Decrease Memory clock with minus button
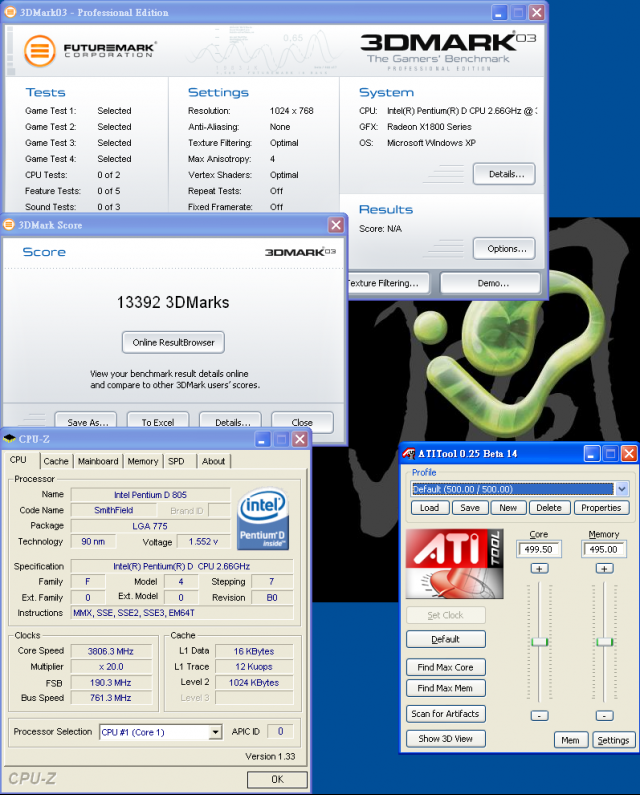The width and height of the screenshot is (640, 795). click(604, 715)
